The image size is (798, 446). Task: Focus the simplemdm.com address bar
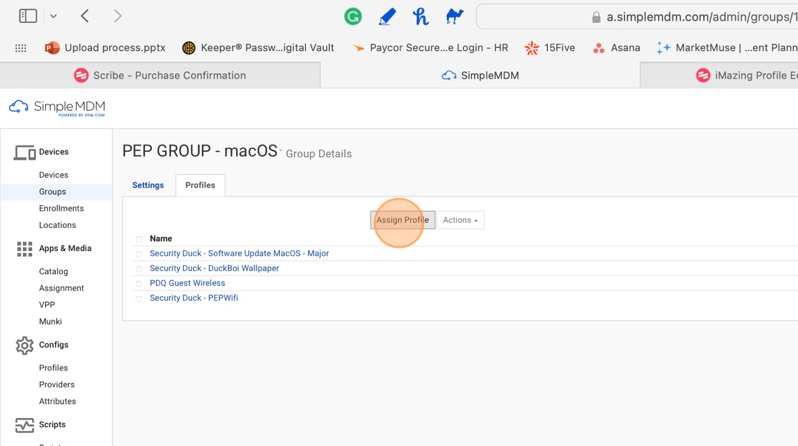637,17
